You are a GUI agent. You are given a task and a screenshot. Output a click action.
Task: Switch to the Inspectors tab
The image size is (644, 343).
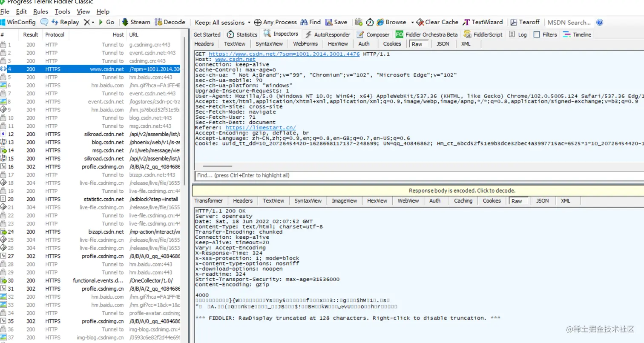tap(281, 34)
